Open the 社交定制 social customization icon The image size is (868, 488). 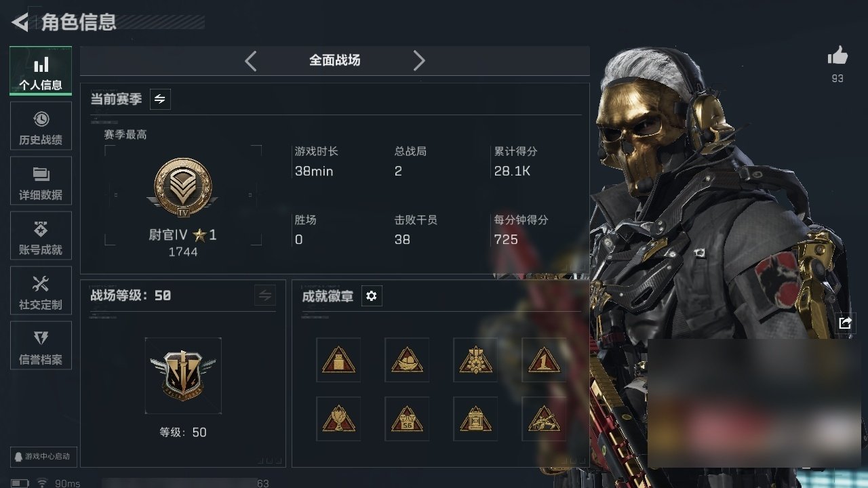[x=41, y=291]
